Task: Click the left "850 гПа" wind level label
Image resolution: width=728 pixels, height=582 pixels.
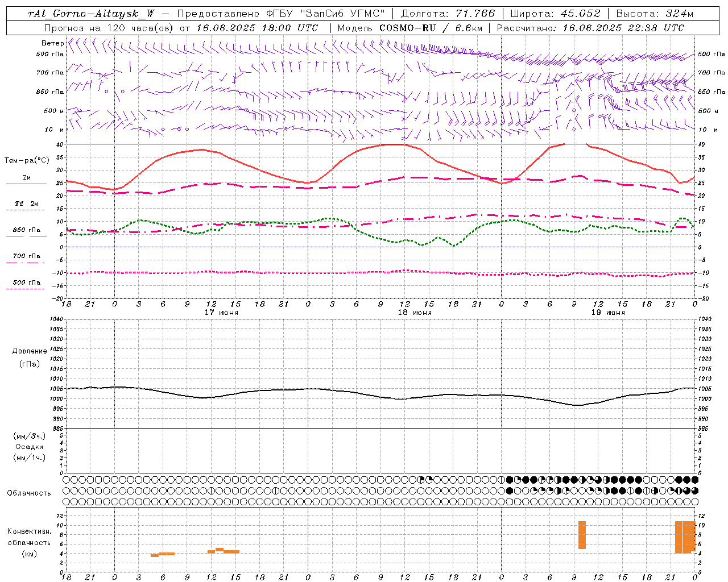Action: click(50, 92)
